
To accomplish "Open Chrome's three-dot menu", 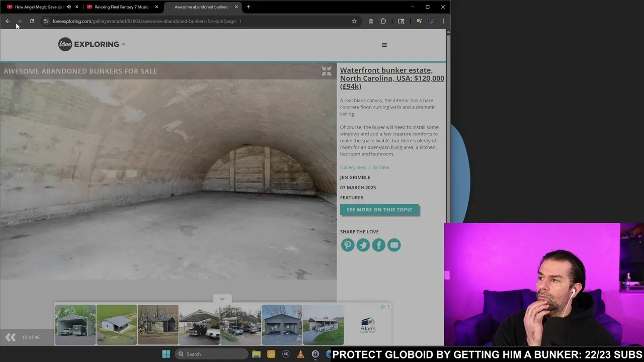I will 443,21.
